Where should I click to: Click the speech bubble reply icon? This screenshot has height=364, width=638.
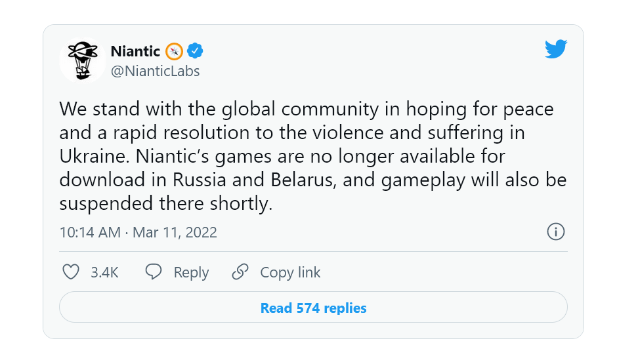[154, 272]
